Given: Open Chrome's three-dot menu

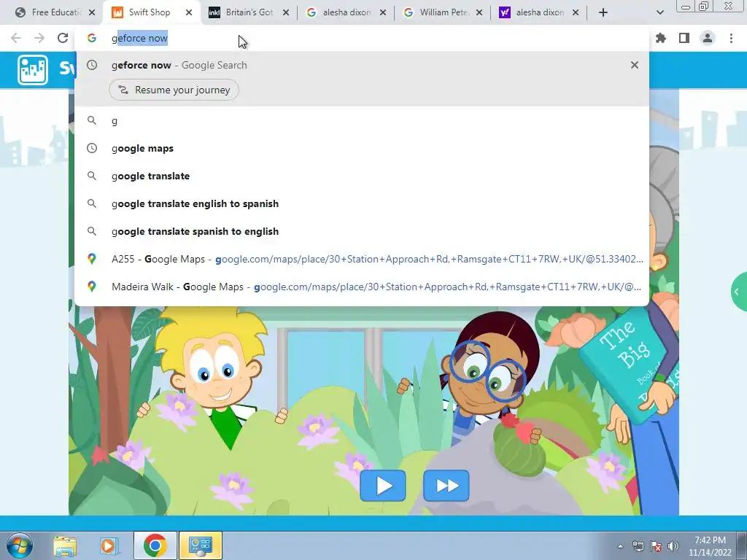Looking at the screenshot, I should (x=731, y=38).
